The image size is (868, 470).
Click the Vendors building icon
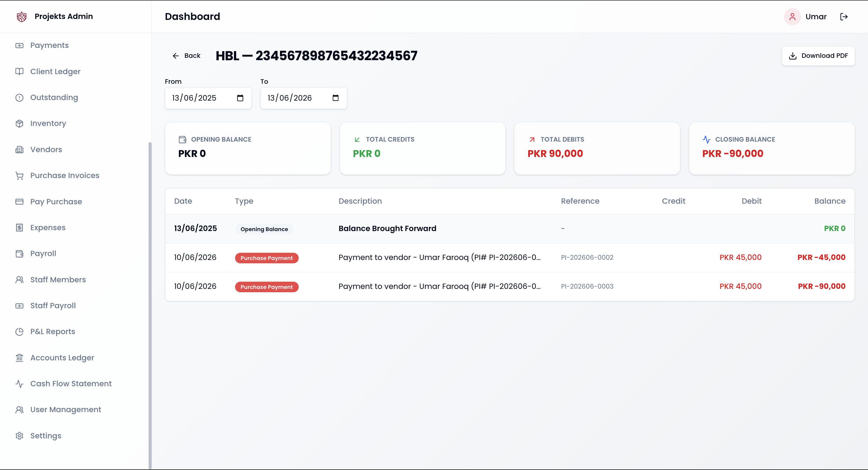click(20, 150)
